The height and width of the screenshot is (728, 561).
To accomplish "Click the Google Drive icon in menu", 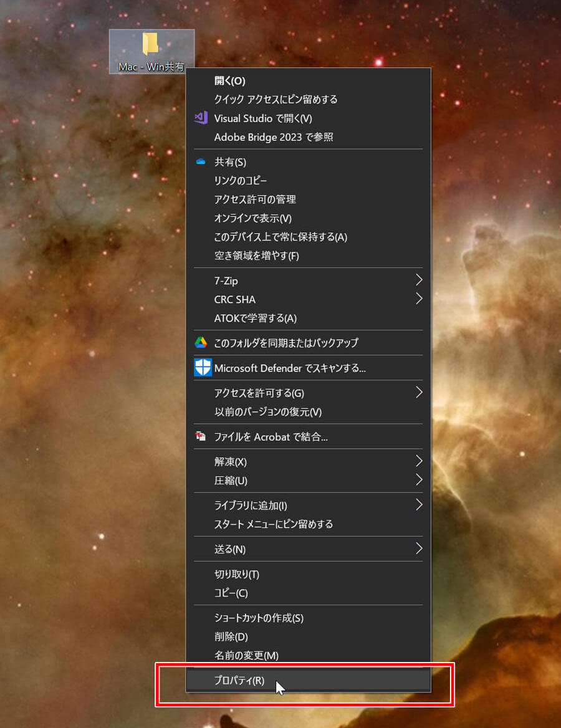I will click(x=201, y=343).
